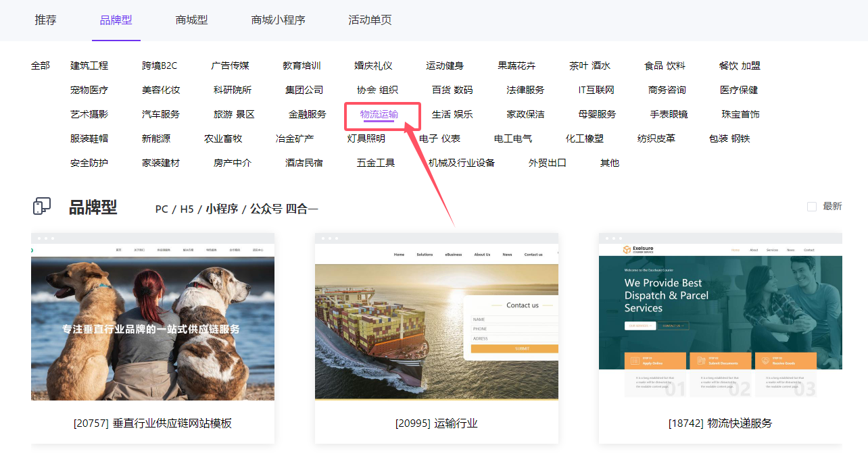The width and height of the screenshot is (868, 464).
Task: Select 五金工具 category
Action: pyautogui.click(x=376, y=163)
